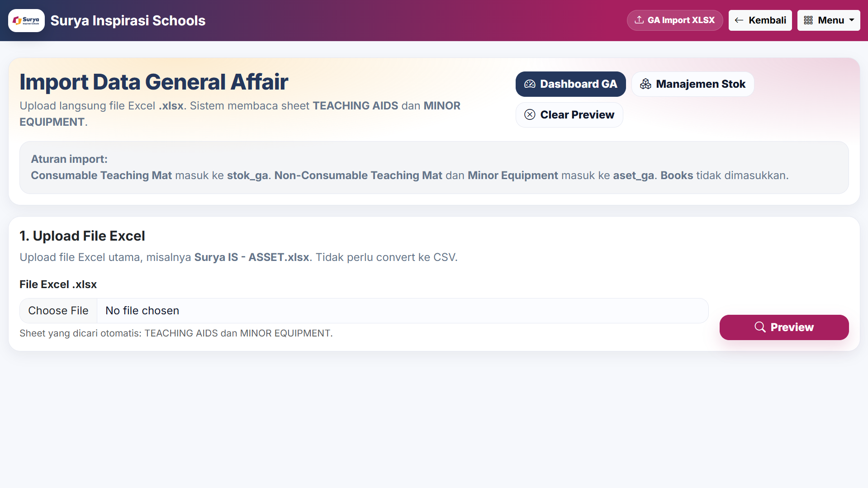Click the Surya Inspirasi Schools title

[128, 21]
